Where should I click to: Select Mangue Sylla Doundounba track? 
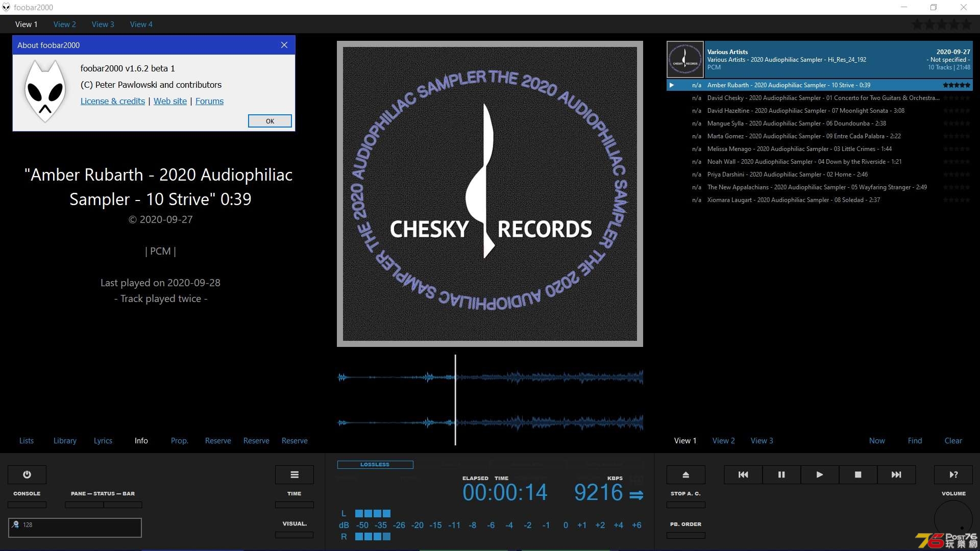[x=820, y=123]
